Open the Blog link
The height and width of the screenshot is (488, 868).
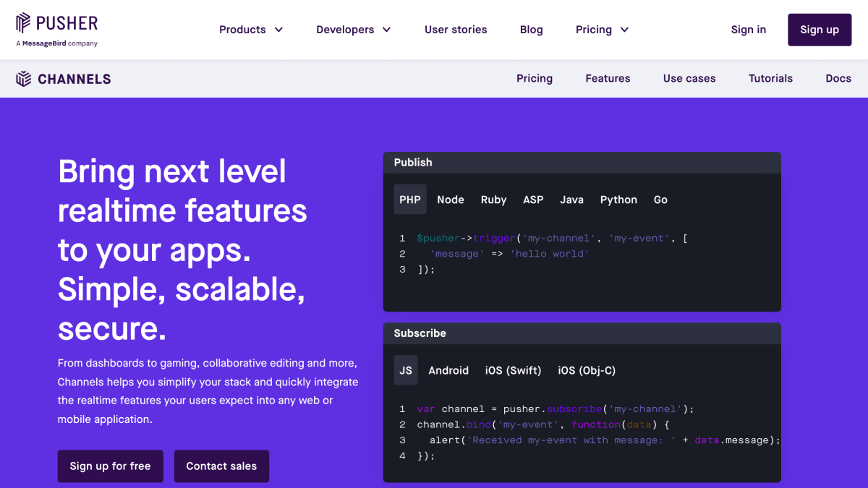(532, 30)
